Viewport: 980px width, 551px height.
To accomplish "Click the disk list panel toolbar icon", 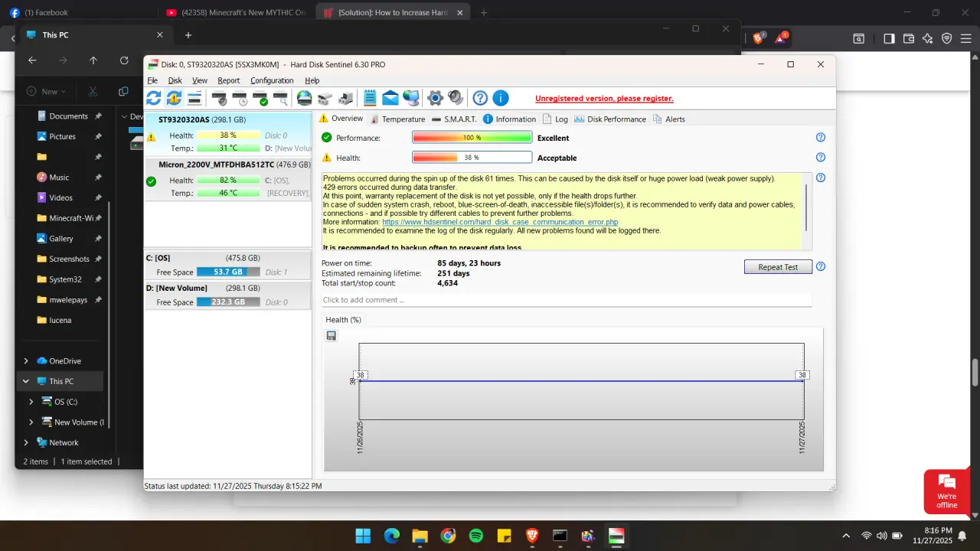I will (x=194, y=98).
